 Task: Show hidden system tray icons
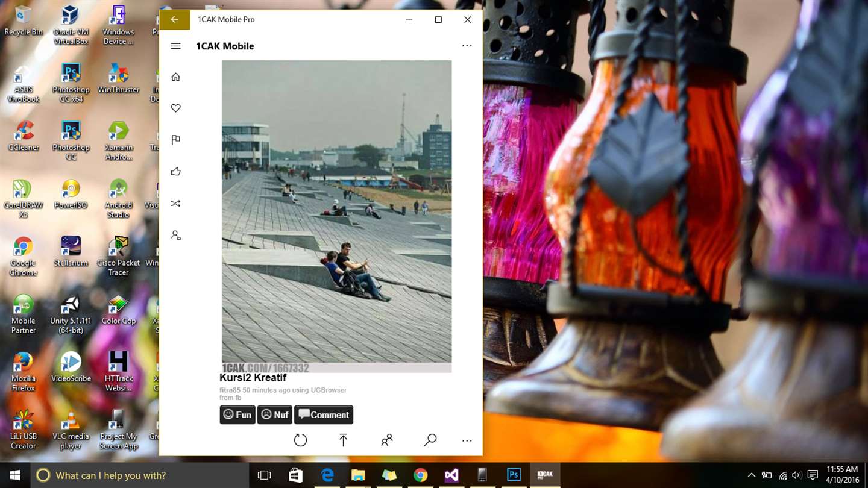coord(751,475)
